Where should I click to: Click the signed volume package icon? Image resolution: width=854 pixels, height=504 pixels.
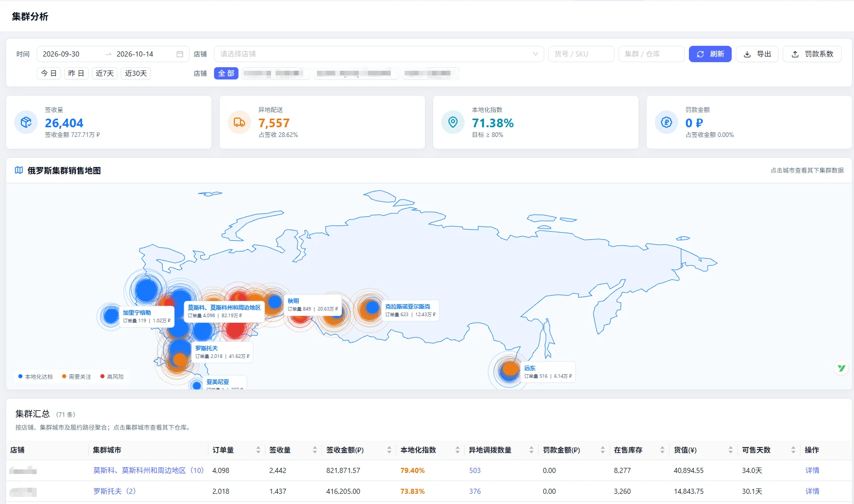coord(26,122)
